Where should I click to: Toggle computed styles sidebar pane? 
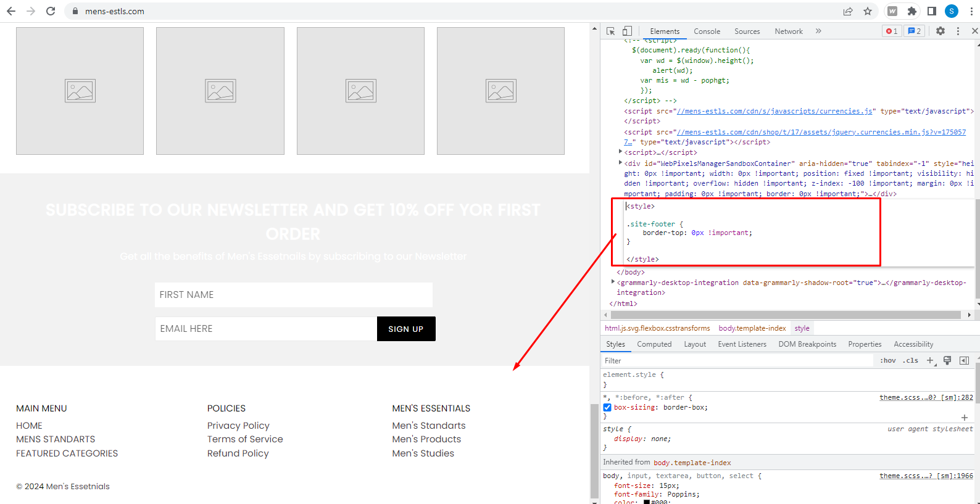point(964,360)
